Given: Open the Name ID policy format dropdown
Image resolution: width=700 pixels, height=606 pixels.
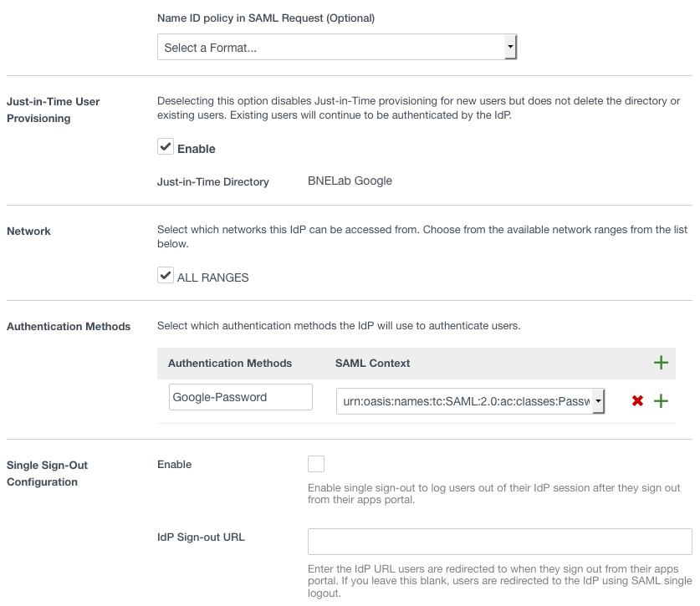Looking at the screenshot, I should tap(336, 48).
